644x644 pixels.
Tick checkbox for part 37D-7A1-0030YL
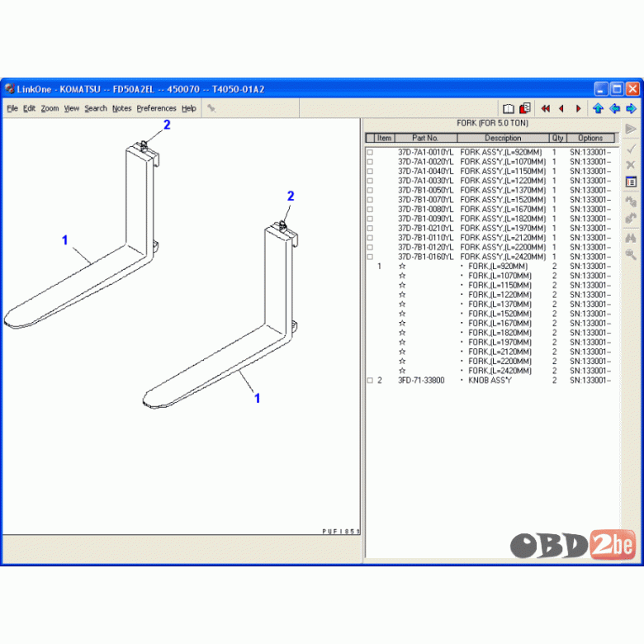click(x=370, y=181)
